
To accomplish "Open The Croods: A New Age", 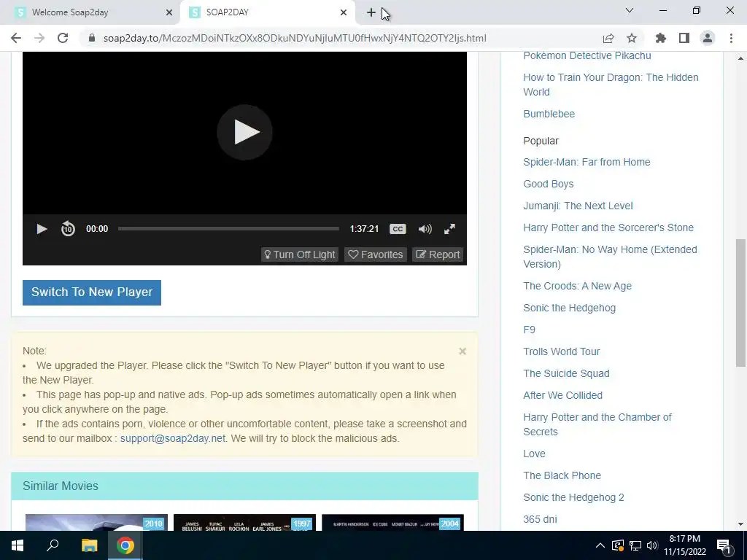I will click(x=578, y=286).
